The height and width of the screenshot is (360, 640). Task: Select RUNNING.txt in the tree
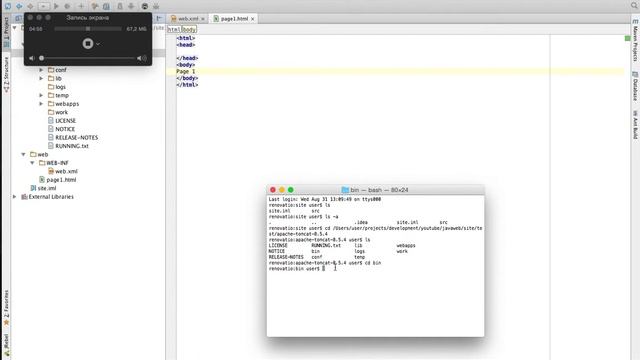68,146
